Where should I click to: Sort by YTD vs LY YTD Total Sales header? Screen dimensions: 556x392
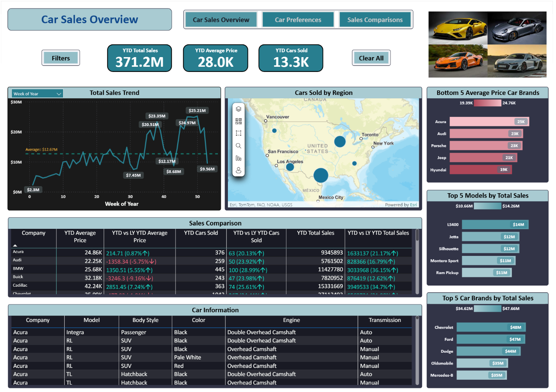click(378, 233)
